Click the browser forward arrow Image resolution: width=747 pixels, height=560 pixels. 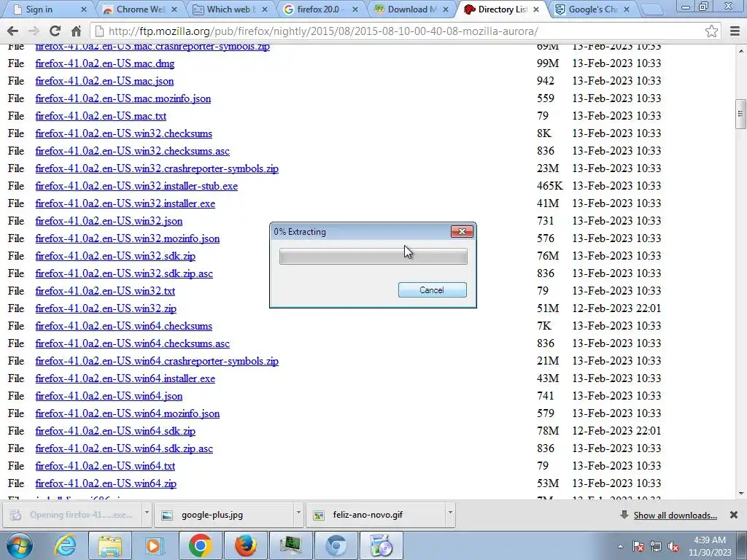tap(34, 31)
